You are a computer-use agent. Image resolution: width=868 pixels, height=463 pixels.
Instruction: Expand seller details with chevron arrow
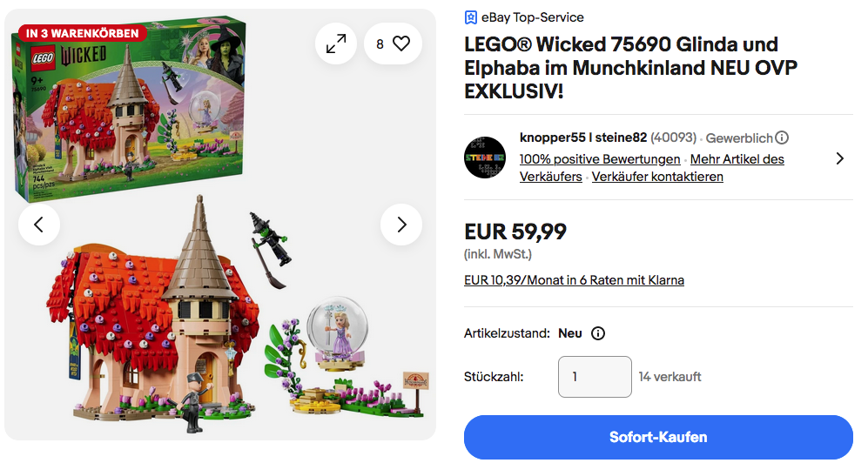click(839, 158)
